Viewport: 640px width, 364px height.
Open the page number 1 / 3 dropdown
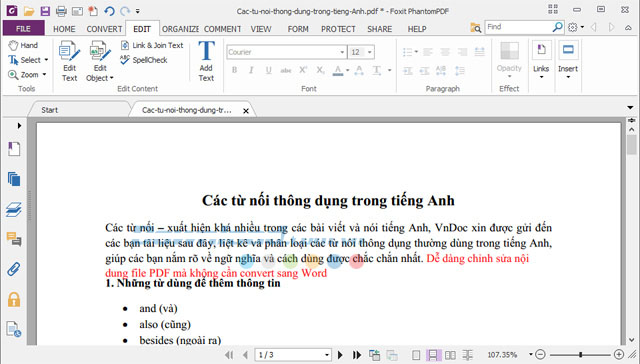pyautogui.click(x=327, y=355)
